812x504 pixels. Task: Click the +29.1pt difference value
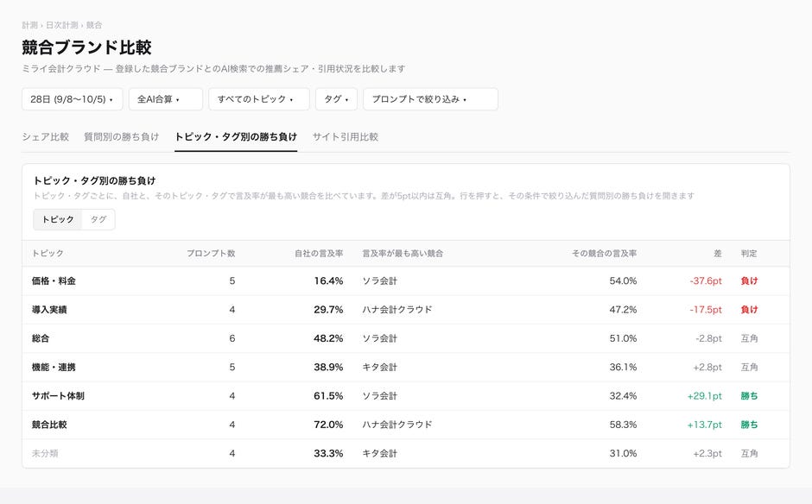click(704, 396)
